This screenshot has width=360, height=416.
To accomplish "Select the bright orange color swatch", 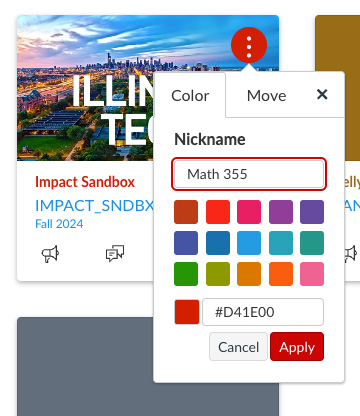I will pos(281,274).
